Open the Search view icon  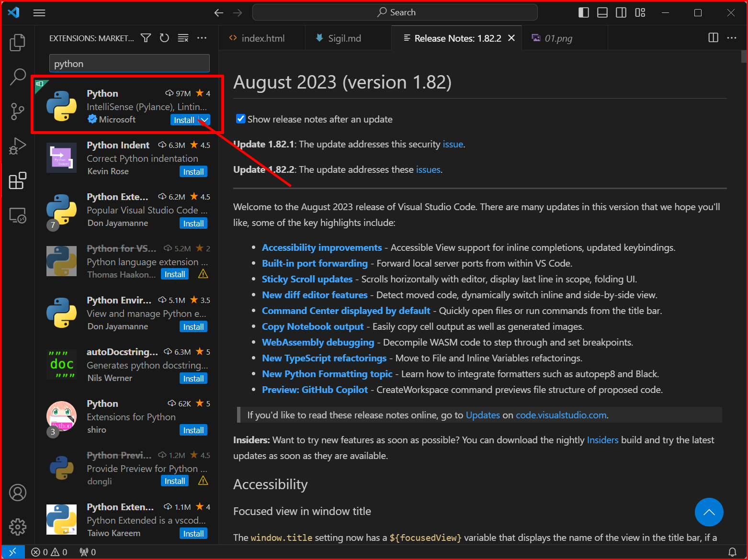click(x=18, y=77)
